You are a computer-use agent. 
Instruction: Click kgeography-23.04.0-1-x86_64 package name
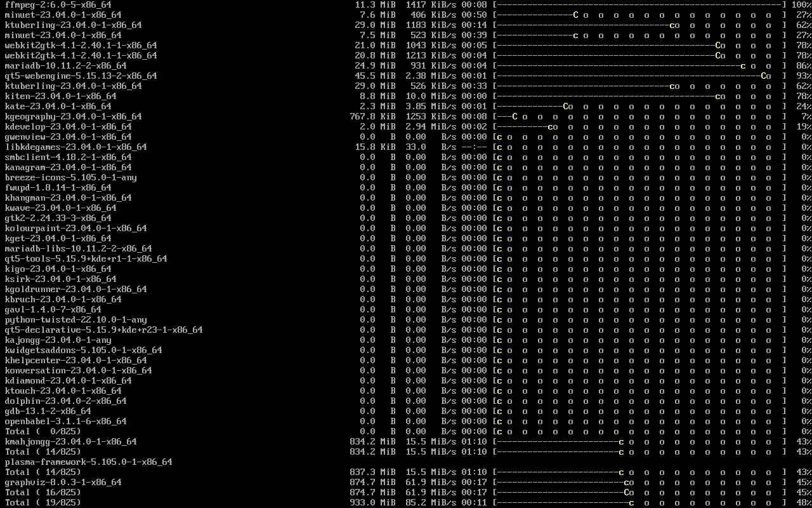tap(73, 116)
